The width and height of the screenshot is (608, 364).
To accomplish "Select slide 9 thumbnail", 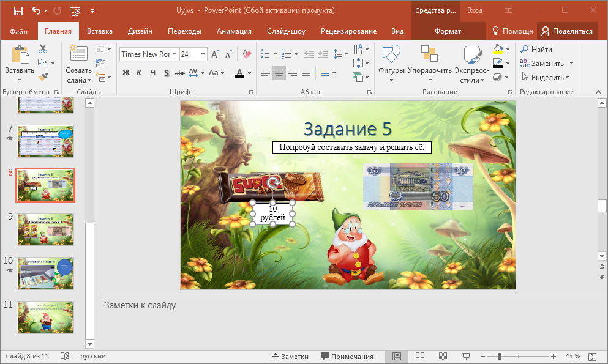I will pos(45,229).
